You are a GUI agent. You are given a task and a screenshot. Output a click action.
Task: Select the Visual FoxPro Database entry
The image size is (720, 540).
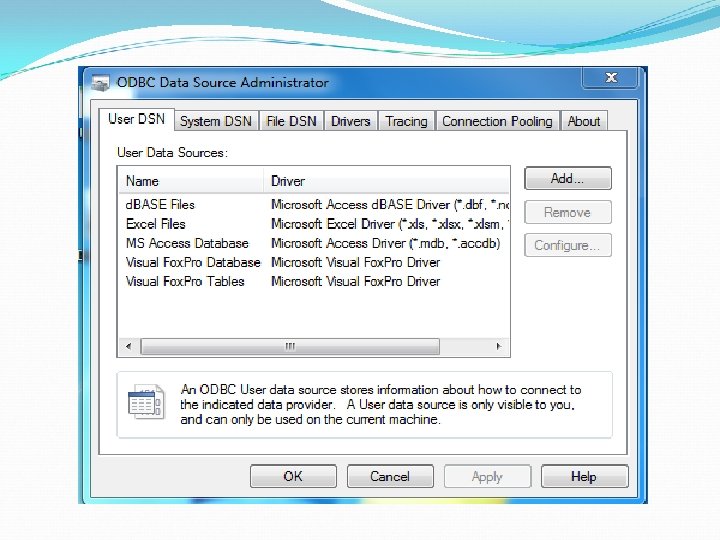[x=193, y=263]
